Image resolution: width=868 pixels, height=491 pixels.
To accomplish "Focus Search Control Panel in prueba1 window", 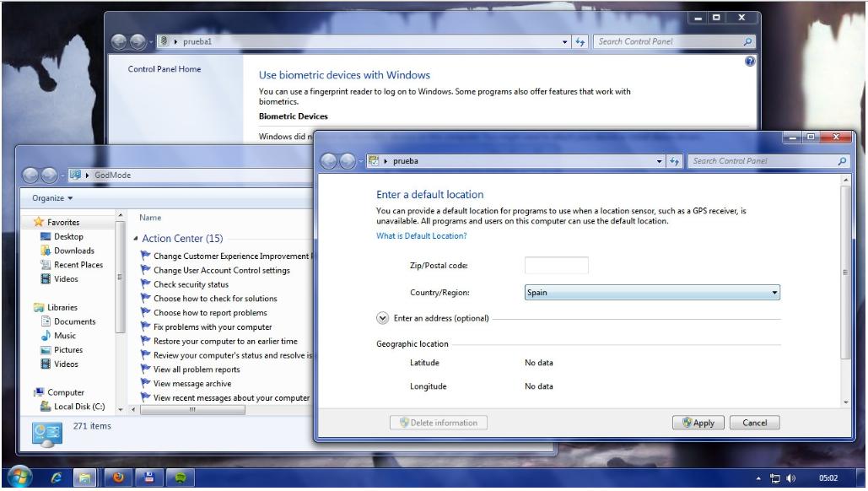I will pos(668,41).
